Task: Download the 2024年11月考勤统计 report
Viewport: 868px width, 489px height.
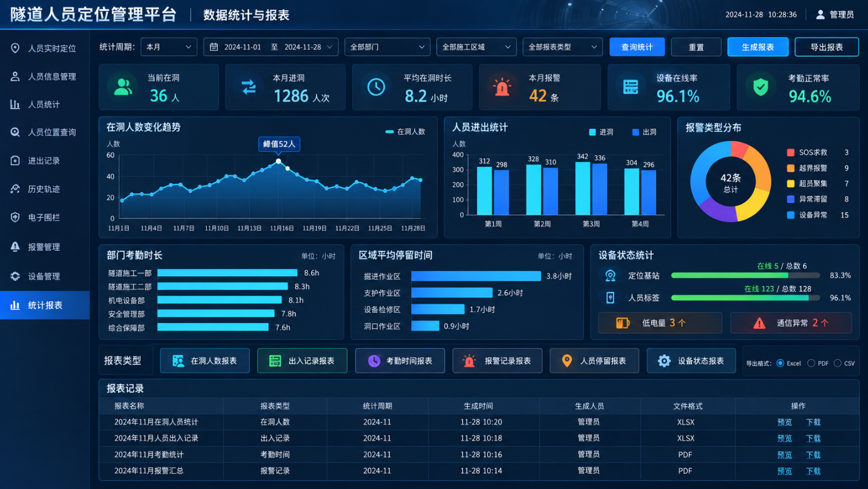Action: [x=813, y=455]
